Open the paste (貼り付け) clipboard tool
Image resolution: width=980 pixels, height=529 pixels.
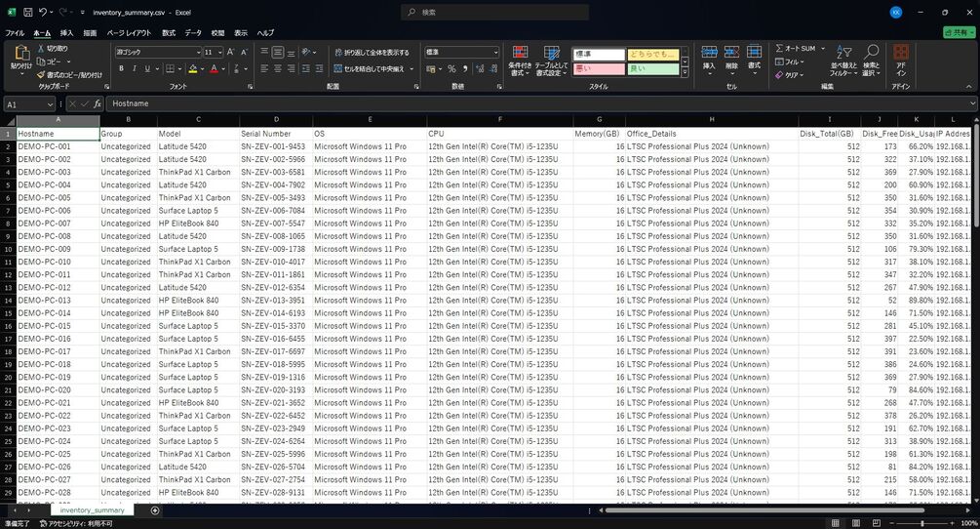coord(21,61)
